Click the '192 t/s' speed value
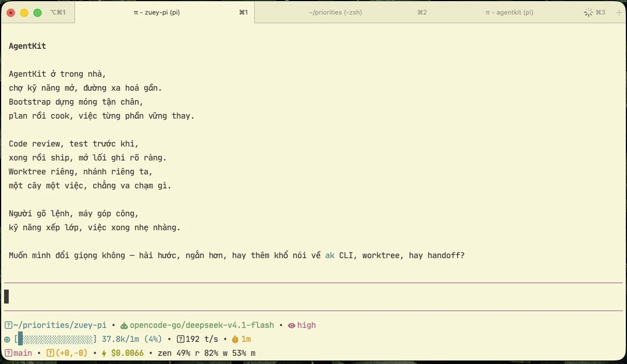Screen dimensions: 627x364 click(x=202, y=339)
